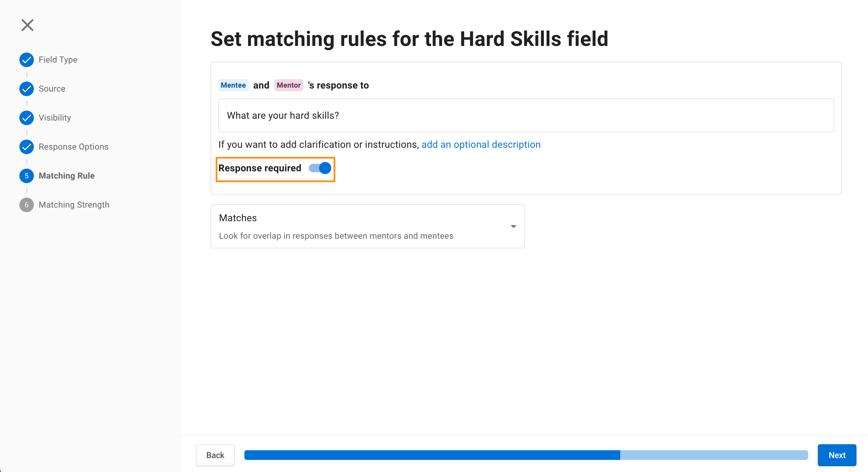The image size is (868, 472).
Task: Click add an optional description link
Action: [x=481, y=144]
